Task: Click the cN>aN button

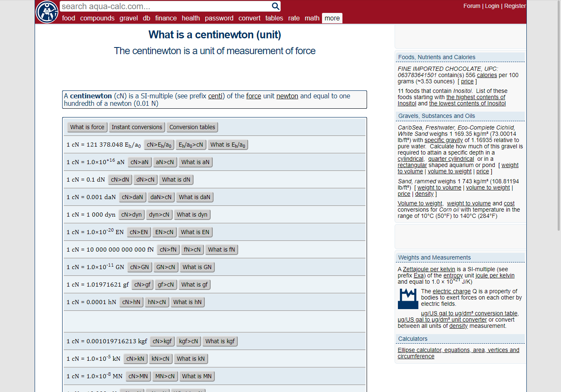Action: pyautogui.click(x=139, y=162)
